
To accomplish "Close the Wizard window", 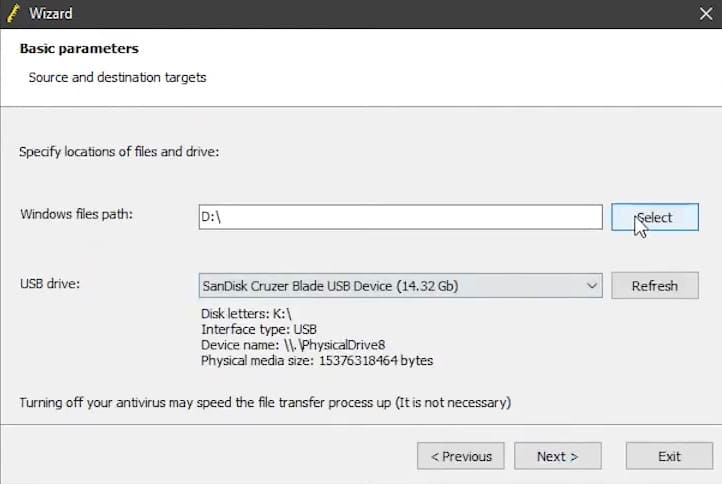I will coord(703,14).
